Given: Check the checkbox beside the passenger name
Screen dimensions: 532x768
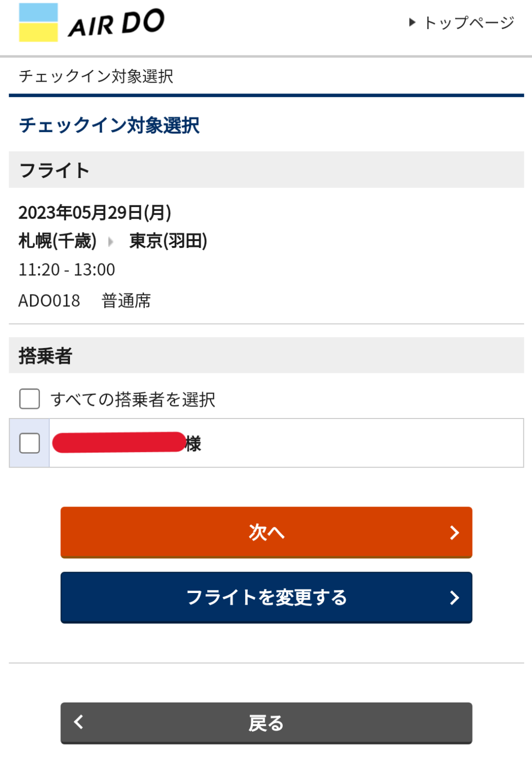Looking at the screenshot, I should 28,443.
